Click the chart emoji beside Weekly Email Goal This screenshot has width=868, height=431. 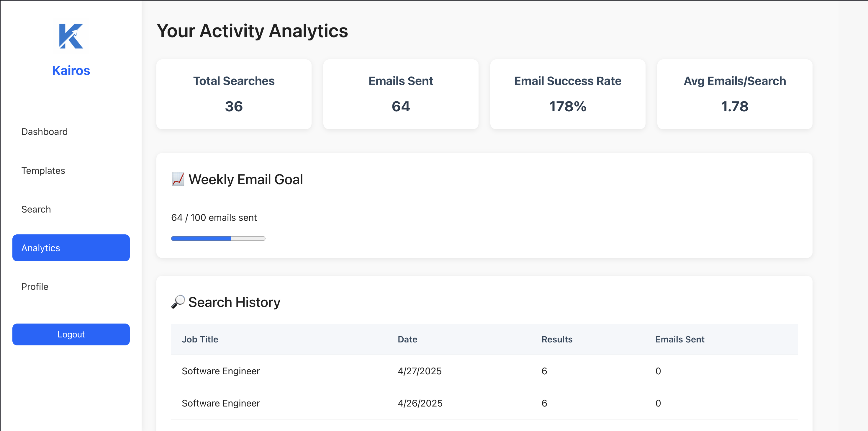click(x=178, y=179)
